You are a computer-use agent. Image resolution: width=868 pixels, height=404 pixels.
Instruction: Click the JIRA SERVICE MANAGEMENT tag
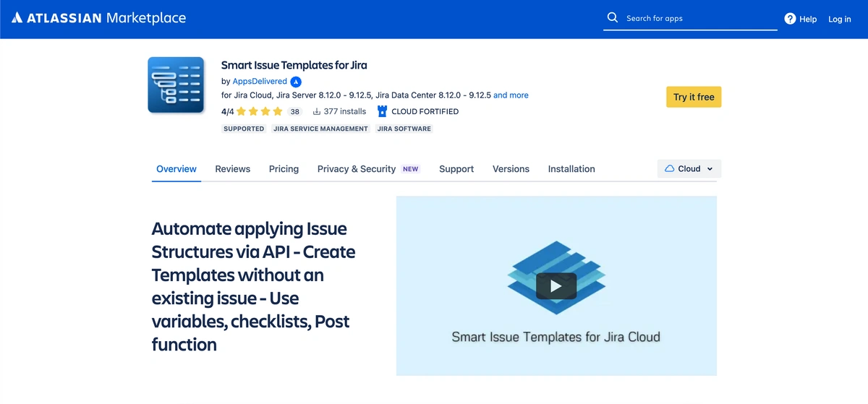[320, 129]
